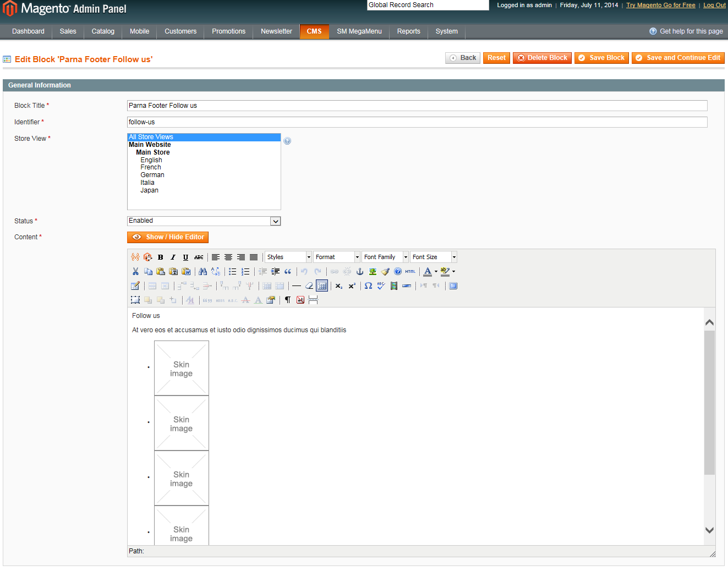Viewport: 728px width, 571px height.
Task: Open the Format dropdown
Action: pos(337,257)
